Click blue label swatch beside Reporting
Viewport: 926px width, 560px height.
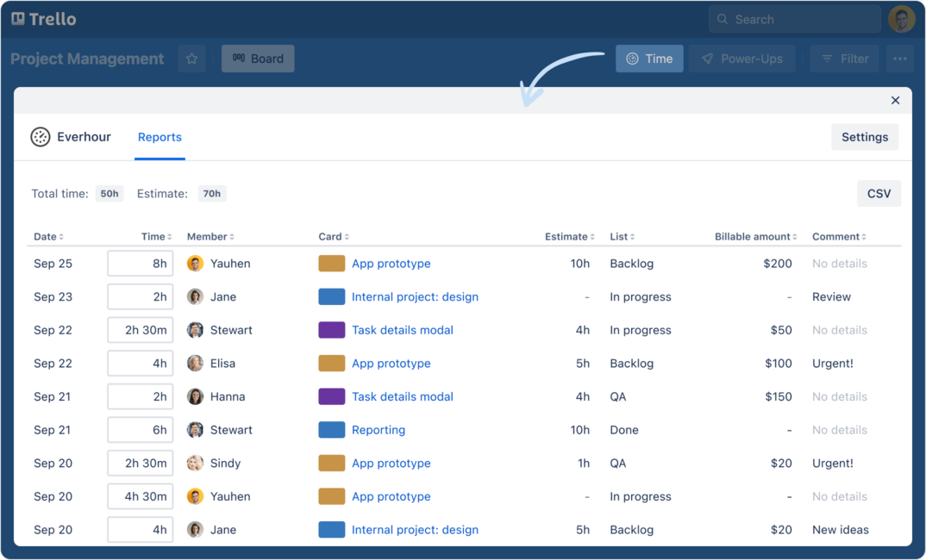click(331, 430)
